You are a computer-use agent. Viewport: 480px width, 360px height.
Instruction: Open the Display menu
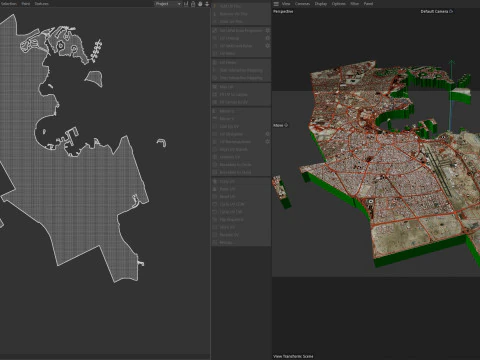[x=321, y=4]
